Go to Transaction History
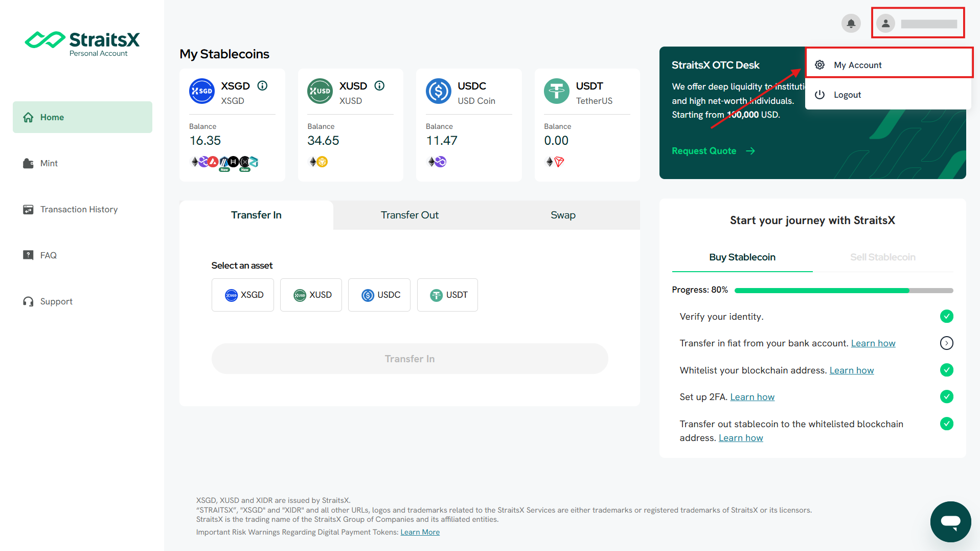 [x=82, y=209]
